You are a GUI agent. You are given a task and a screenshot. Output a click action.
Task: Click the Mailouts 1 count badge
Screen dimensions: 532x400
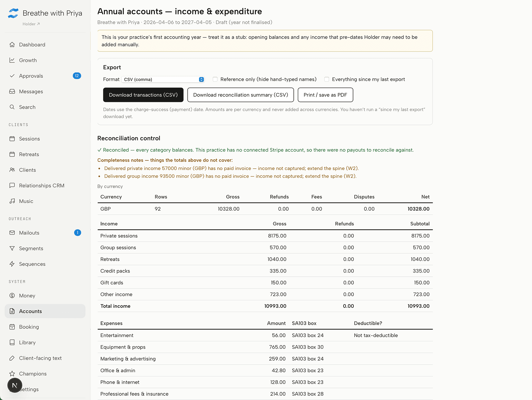(77, 233)
